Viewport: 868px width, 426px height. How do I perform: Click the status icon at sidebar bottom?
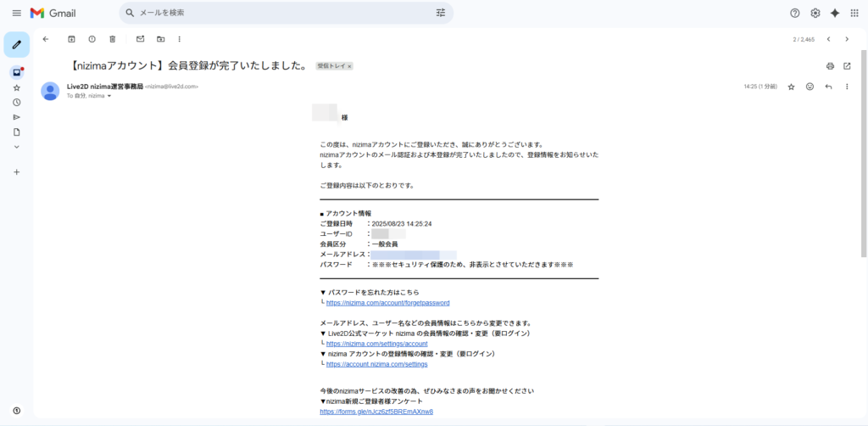[17, 411]
